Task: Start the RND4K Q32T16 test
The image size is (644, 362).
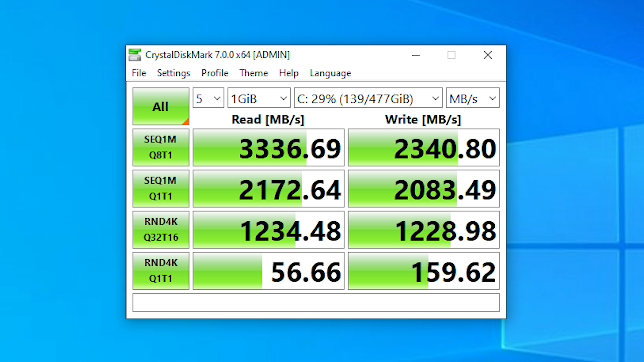Action: [x=161, y=230]
